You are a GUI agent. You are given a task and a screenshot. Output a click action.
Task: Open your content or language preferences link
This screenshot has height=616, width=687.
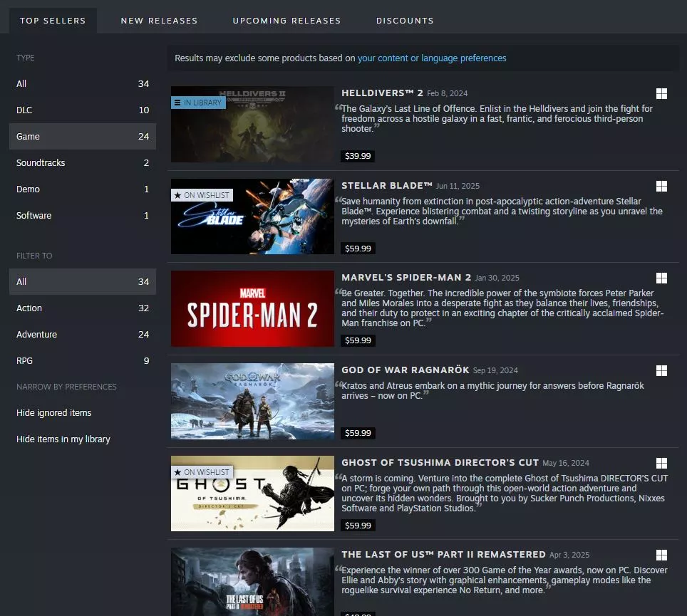pos(432,58)
